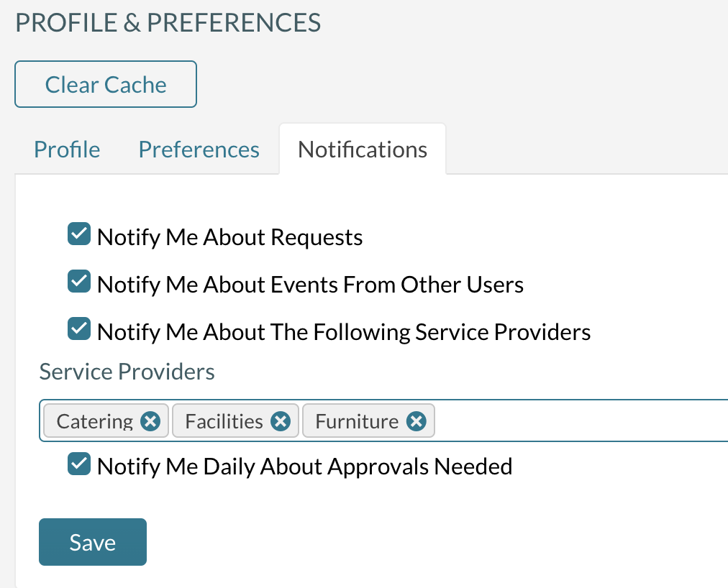This screenshot has height=588, width=728.
Task: Uncheck Notify Me Daily About Approvals Needed
Action: [x=78, y=463]
